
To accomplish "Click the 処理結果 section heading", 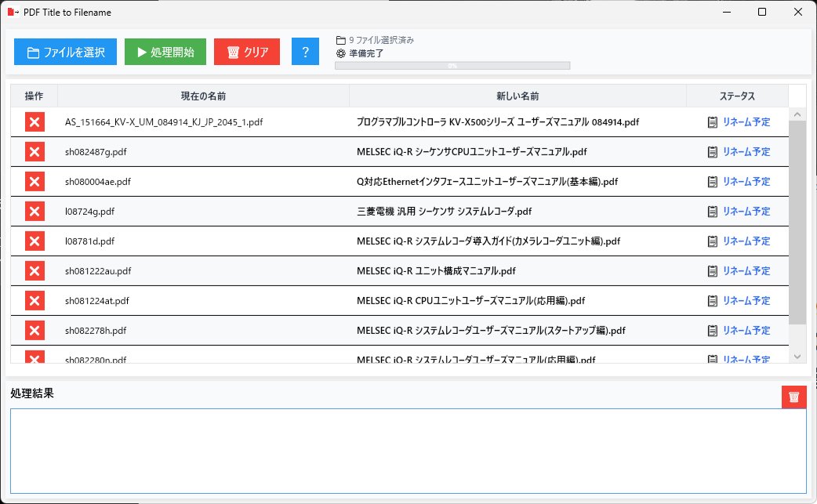I will [x=32, y=393].
